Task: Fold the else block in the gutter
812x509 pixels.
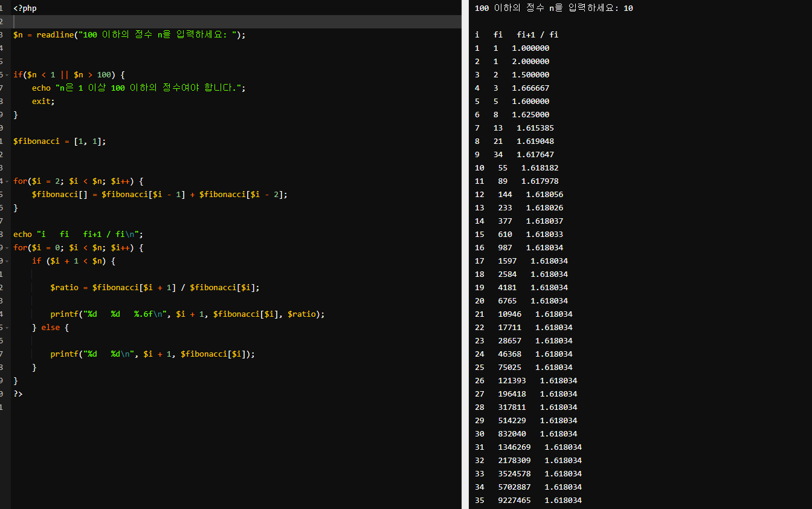Action: point(7,328)
